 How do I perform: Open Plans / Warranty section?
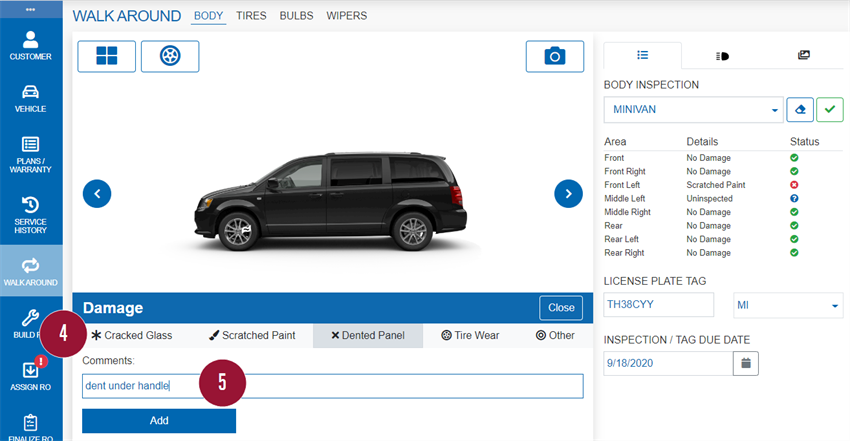[x=31, y=155]
